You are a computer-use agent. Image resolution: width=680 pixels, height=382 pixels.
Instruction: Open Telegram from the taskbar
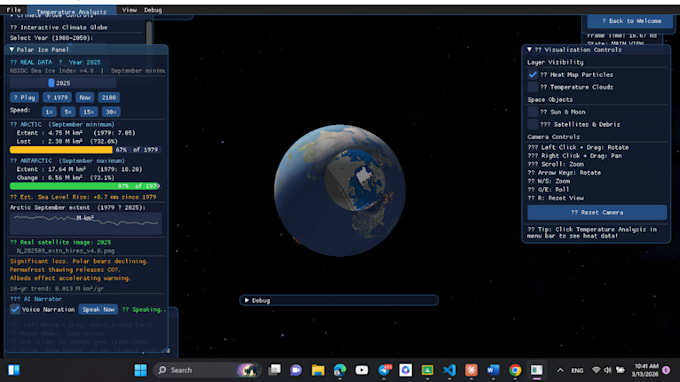click(384, 370)
